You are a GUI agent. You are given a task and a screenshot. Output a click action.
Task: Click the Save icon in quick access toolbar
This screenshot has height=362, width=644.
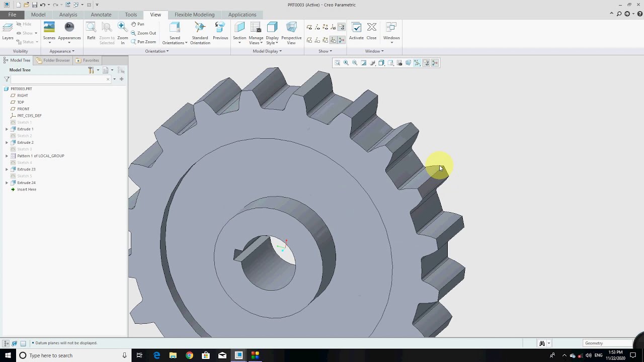click(x=34, y=5)
